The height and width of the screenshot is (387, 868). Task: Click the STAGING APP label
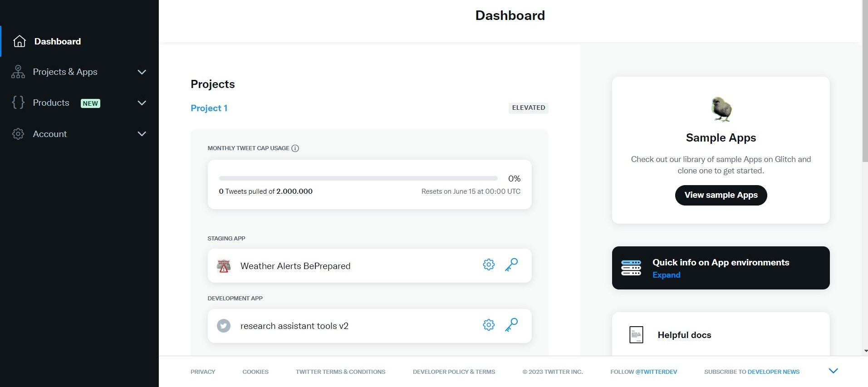point(226,238)
